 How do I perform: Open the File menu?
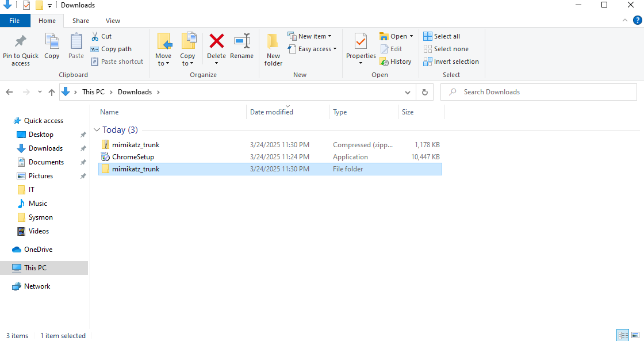pyautogui.click(x=14, y=21)
